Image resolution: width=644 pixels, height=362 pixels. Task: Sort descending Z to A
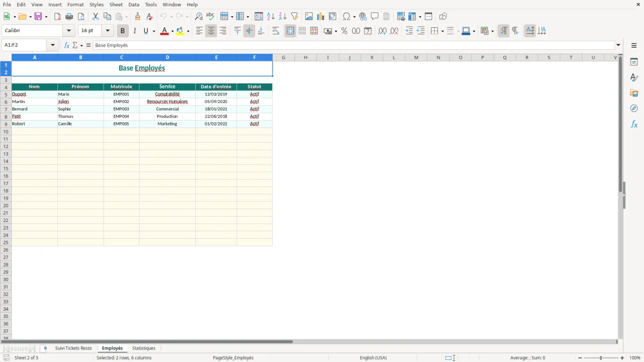282,17
